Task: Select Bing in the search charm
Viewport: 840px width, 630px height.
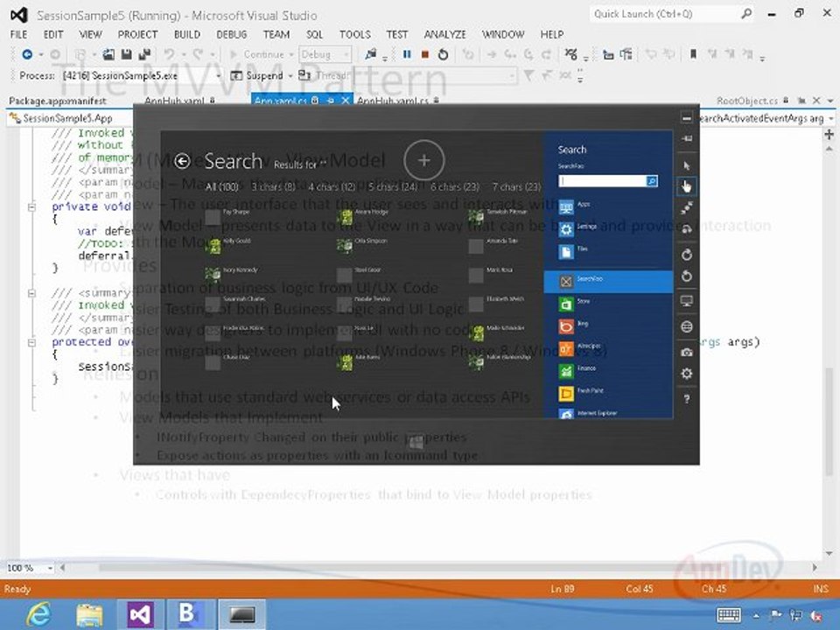Action: tap(608, 326)
